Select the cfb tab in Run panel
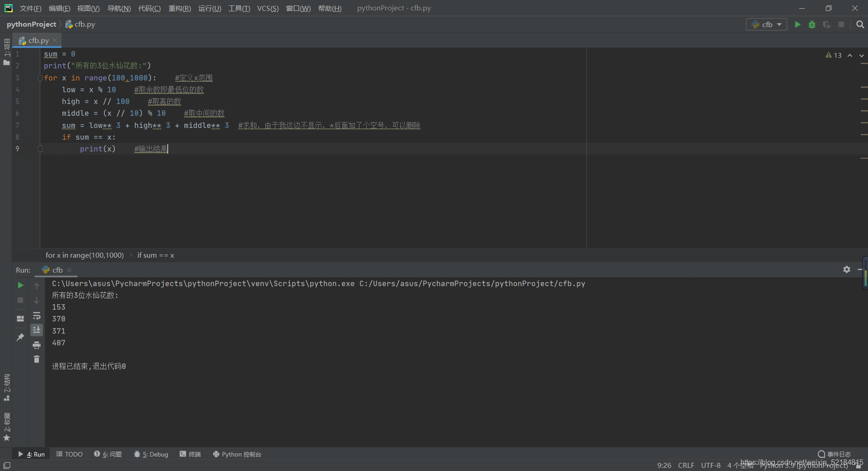Viewport: 868px width, 471px height. 57,270
